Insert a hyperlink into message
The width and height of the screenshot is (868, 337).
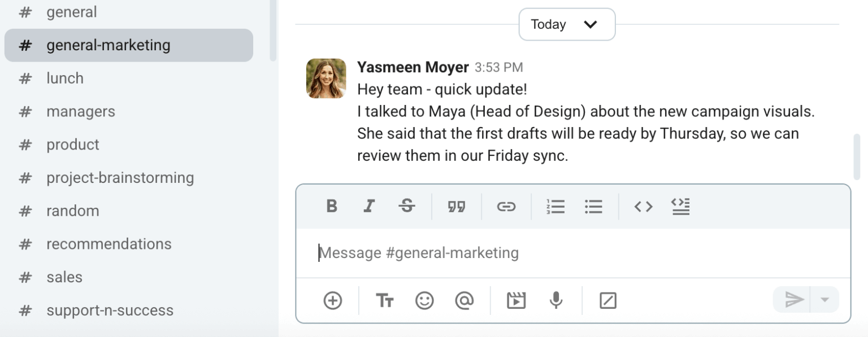(506, 207)
